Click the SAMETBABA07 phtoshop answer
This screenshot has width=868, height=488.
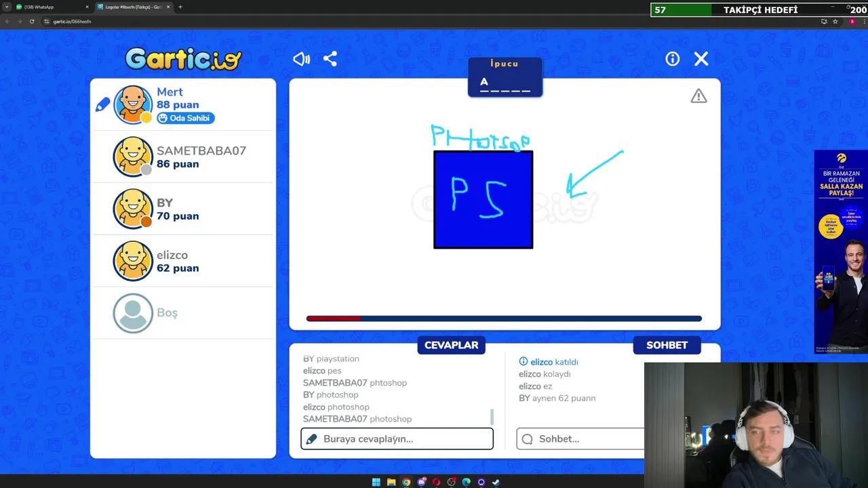pyautogui.click(x=355, y=383)
